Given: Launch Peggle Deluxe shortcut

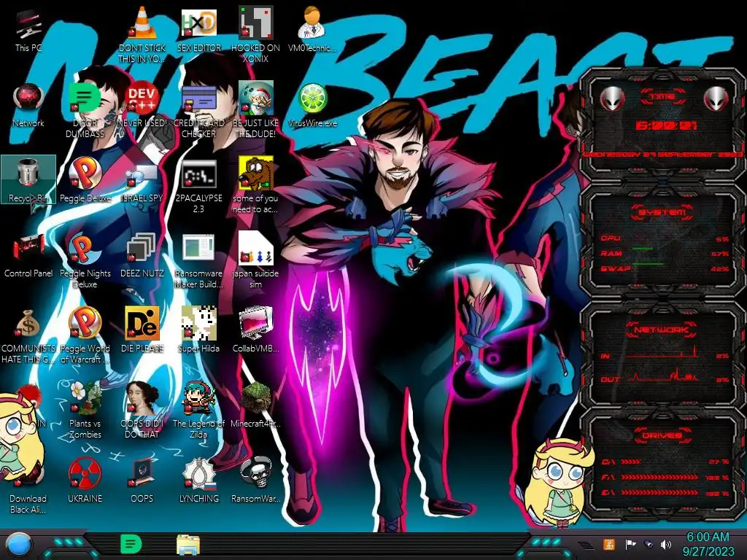Looking at the screenshot, I should (x=85, y=180).
